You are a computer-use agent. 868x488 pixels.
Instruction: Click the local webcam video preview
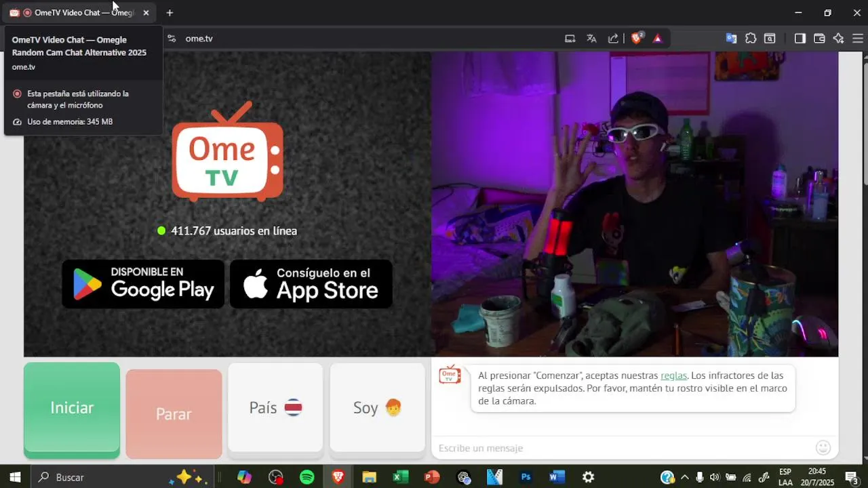point(635,204)
